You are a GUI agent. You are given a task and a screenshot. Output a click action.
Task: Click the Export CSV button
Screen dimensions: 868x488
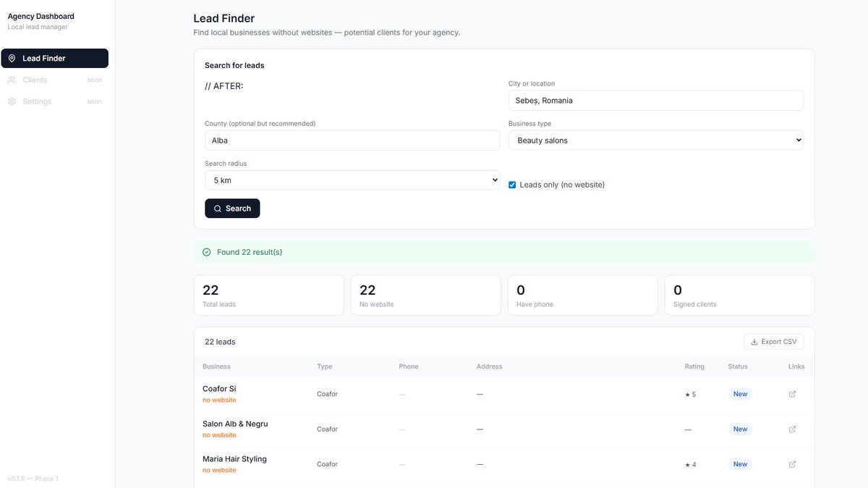pyautogui.click(x=773, y=342)
